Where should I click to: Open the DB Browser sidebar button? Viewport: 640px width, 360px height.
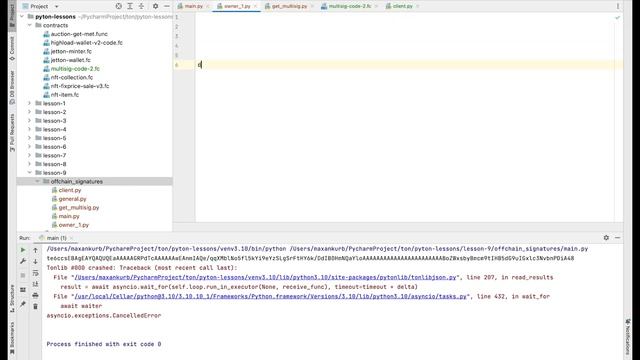click(x=12, y=87)
